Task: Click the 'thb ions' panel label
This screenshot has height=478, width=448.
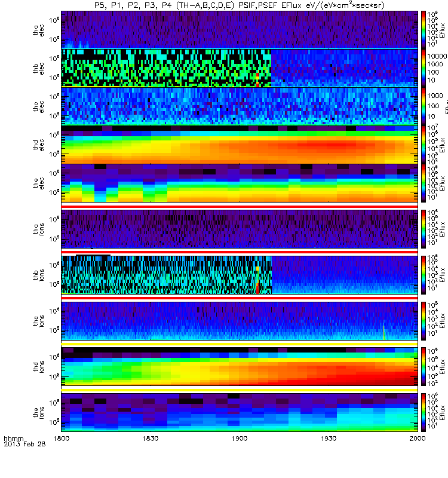Action: [x=38, y=275]
